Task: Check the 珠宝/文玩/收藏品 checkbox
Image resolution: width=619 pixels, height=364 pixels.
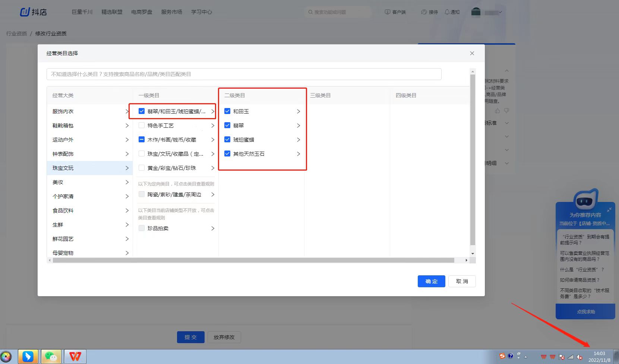Action: point(142,153)
